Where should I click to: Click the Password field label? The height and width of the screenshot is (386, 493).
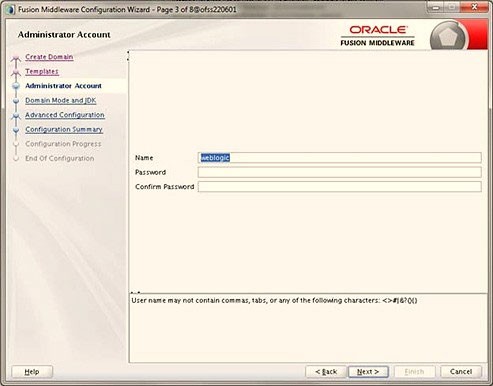pos(150,172)
